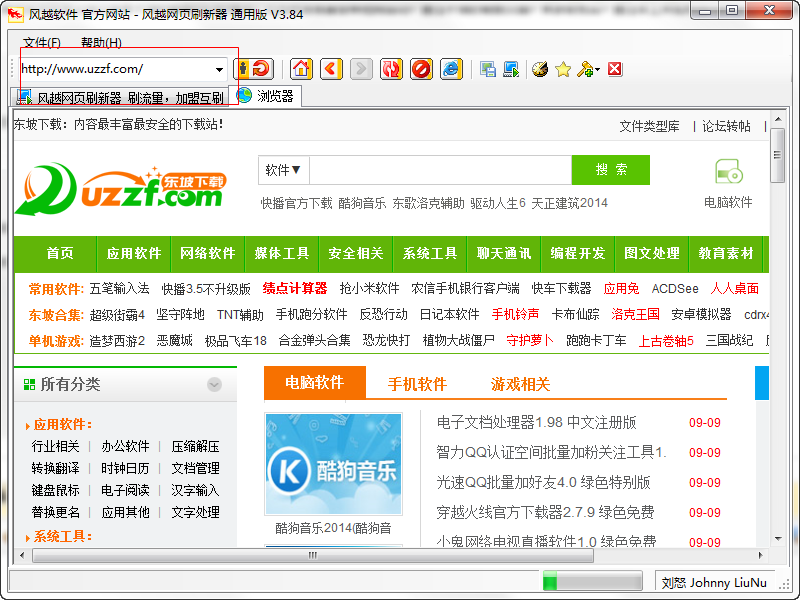Click the red 绩点计算器 link
Viewport: 800px width, 600px height.
pos(295,289)
